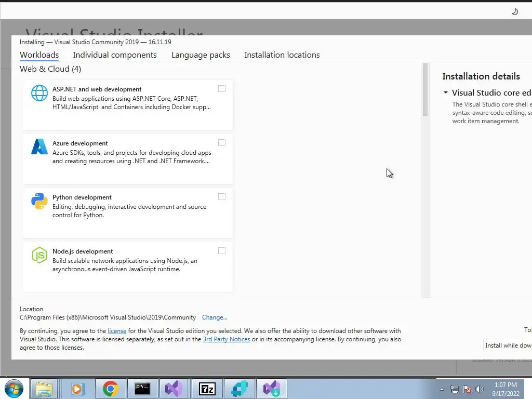Toggle dark theme moon icon
This screenshot has height=399, width=532.
tap(515, 12)
